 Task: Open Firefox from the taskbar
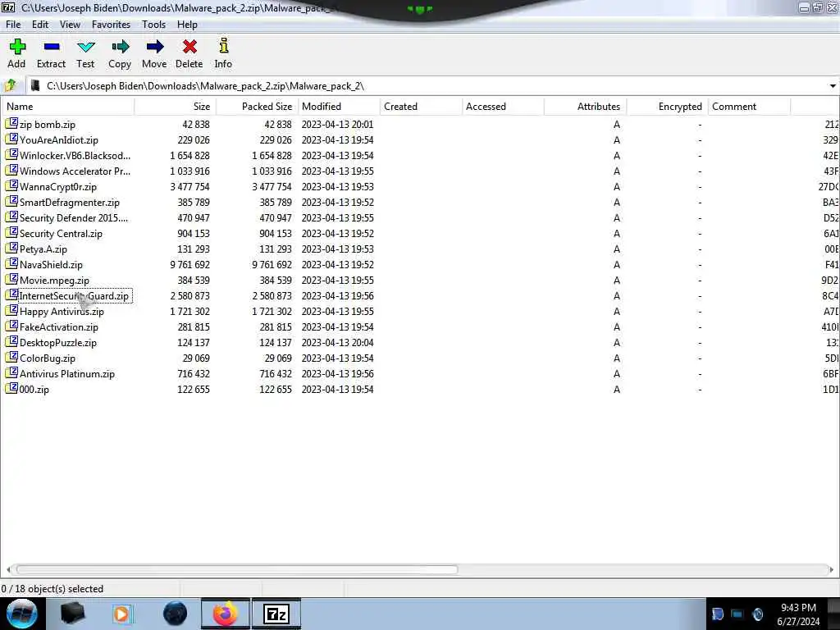226,614
